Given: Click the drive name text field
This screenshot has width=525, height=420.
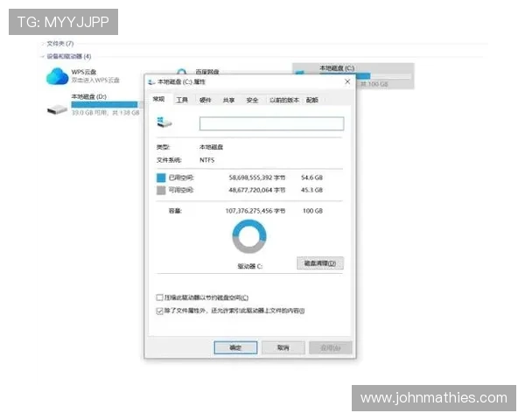Looking at the screenshot, I should [271, 123].
